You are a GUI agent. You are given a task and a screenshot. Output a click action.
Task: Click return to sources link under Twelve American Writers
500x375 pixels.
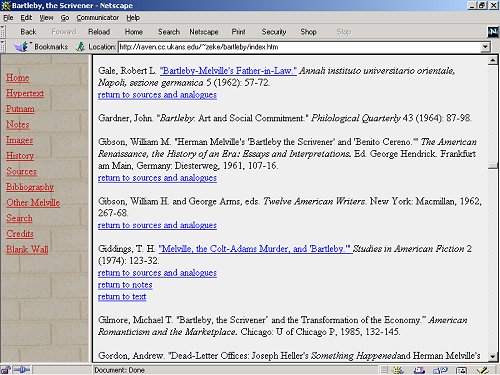[157, 225]
